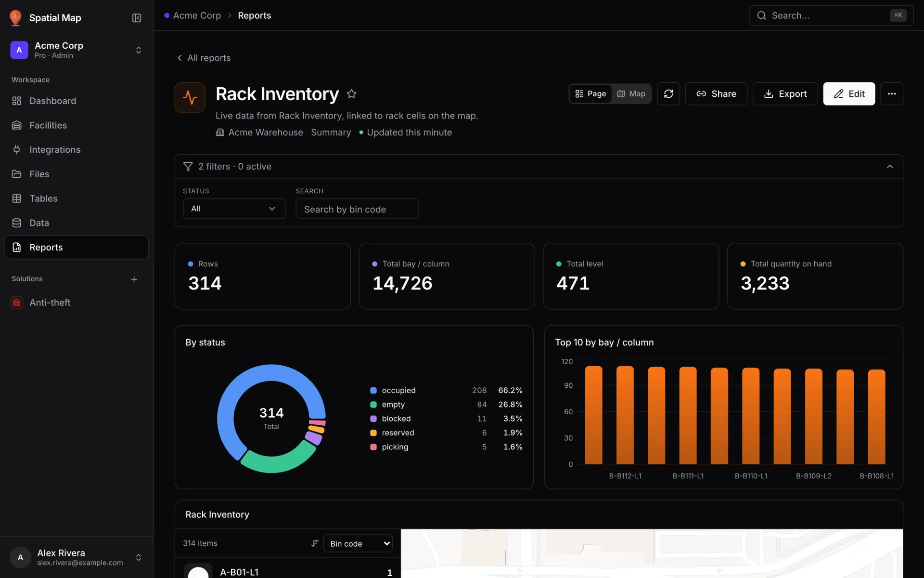The height and width of the screenshot is (578, 924).
Task: Switch to Map view
Action: tap(631, 94)
